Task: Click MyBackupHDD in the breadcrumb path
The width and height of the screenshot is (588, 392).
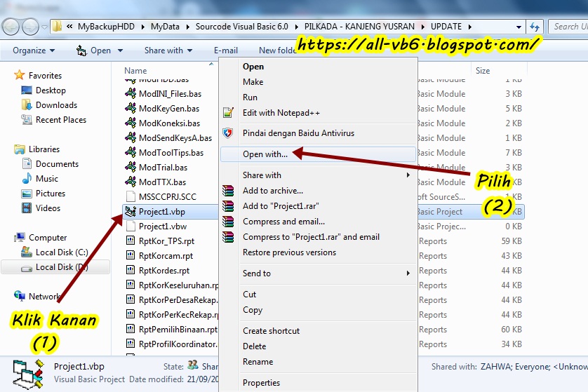Action: 106,27
